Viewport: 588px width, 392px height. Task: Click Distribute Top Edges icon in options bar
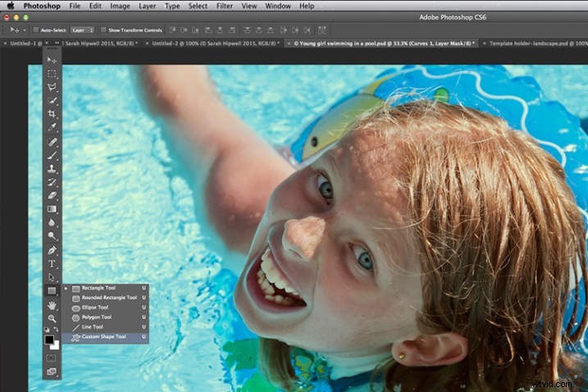(247, 30)
